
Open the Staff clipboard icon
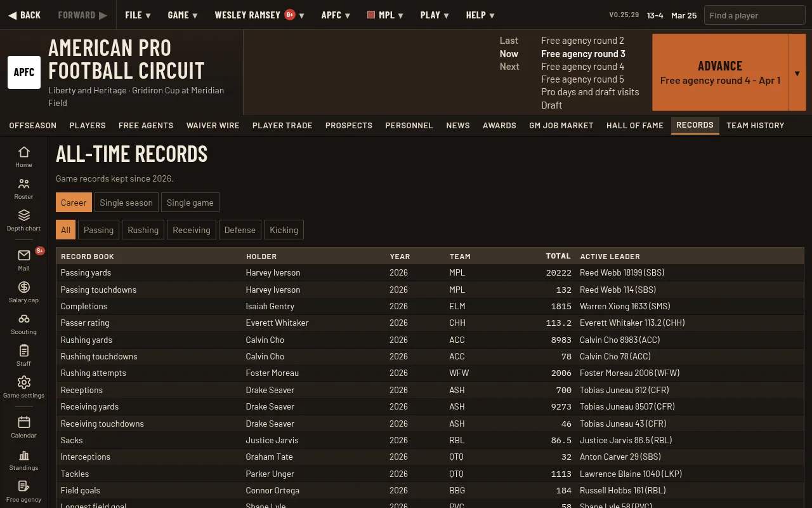(23, 355)
